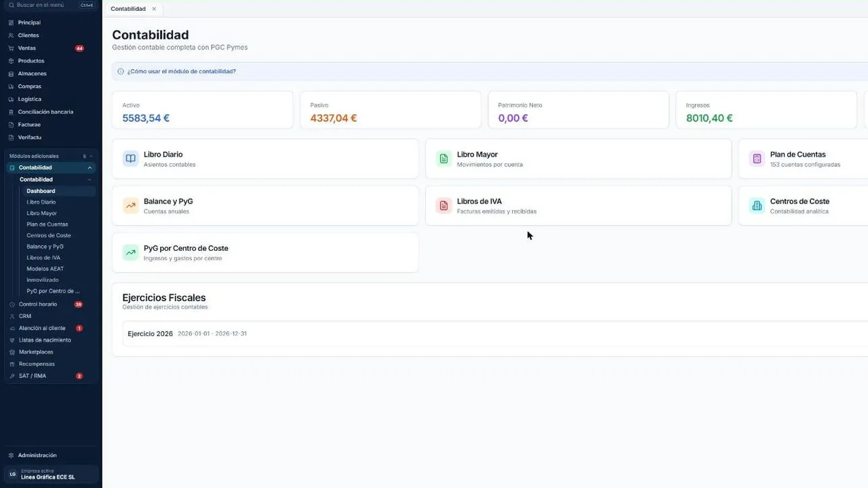Screen dimensions: 868x488
Task: Click the Activo value 5583,54 €
Action: tap(146, 118)
